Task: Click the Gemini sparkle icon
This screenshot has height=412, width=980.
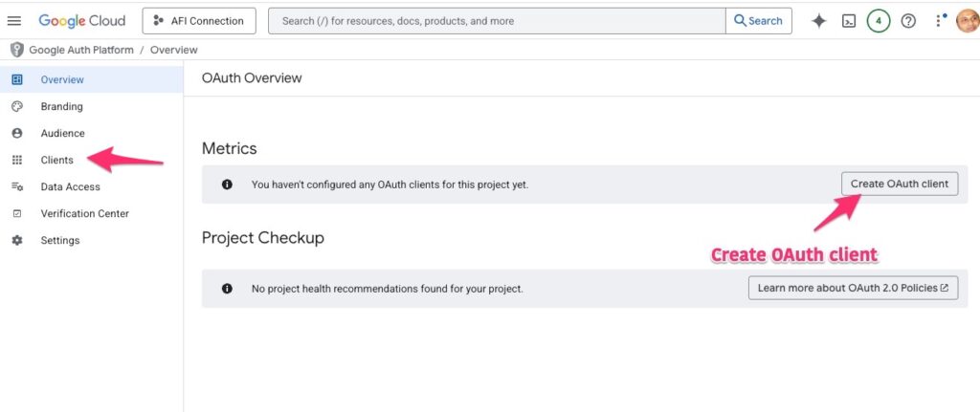Action: point(818,21)
